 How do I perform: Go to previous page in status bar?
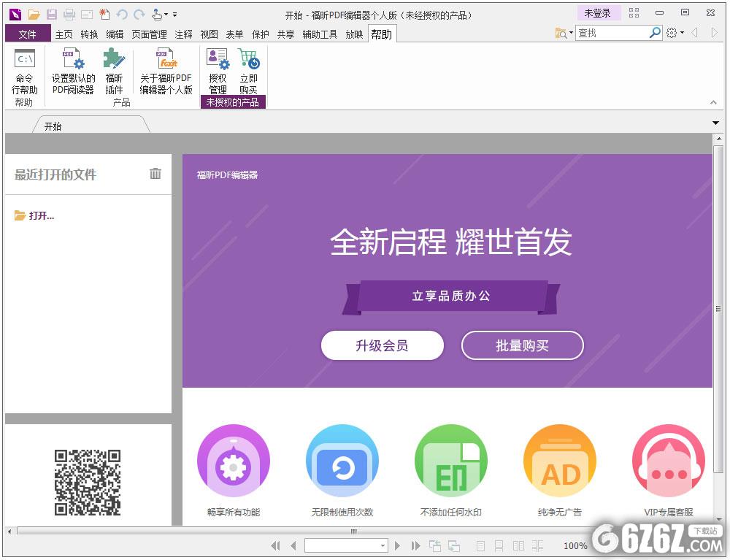pyautogui.click(x=293, y=545)
